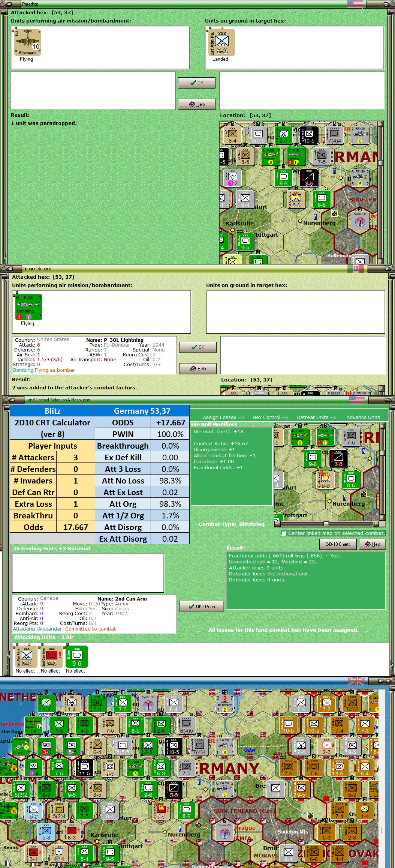Click the FW 190 counter on Paradrop window map
This screenshot has height=868, width=395.
pos(360,135)
